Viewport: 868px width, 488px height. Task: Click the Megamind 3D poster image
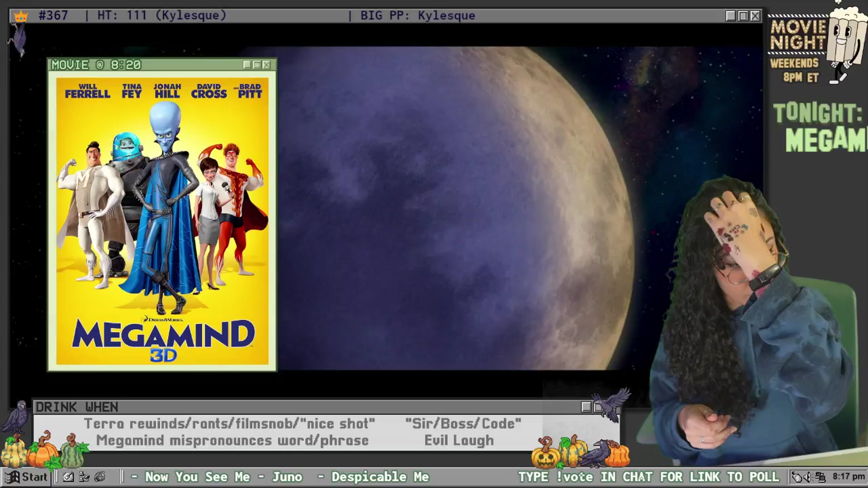[162, 221]
